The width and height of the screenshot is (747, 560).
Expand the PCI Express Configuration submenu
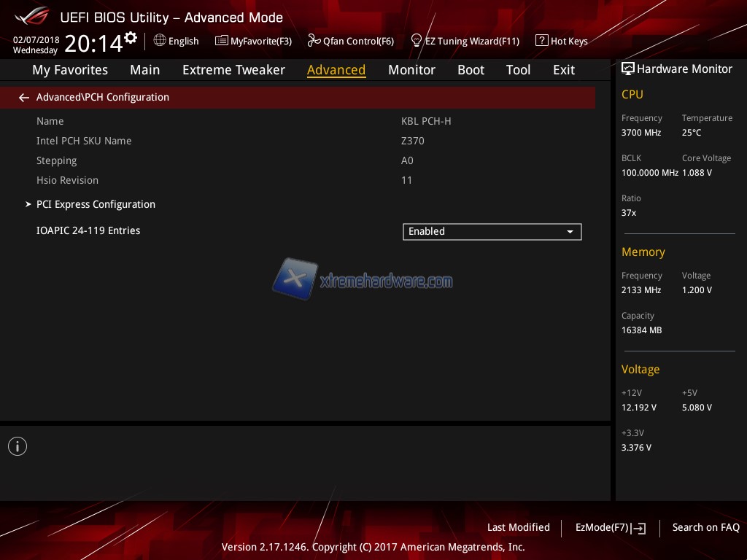96,204
